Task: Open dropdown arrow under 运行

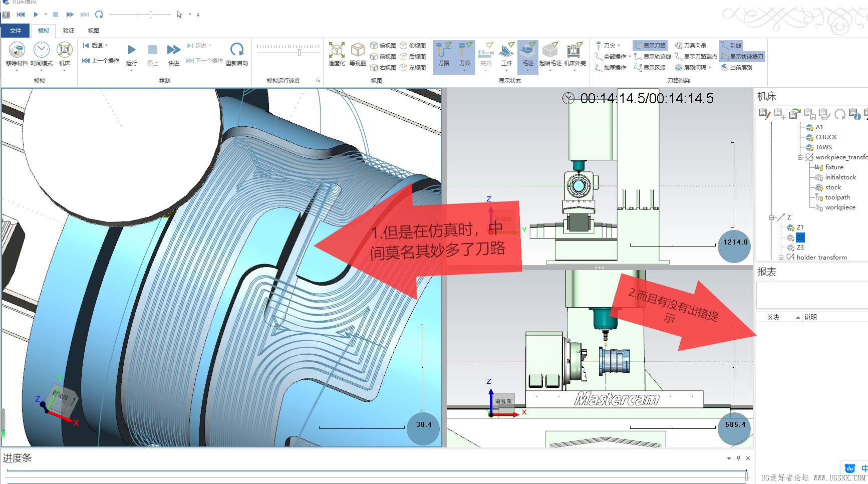Action: (x=132, y=70)
